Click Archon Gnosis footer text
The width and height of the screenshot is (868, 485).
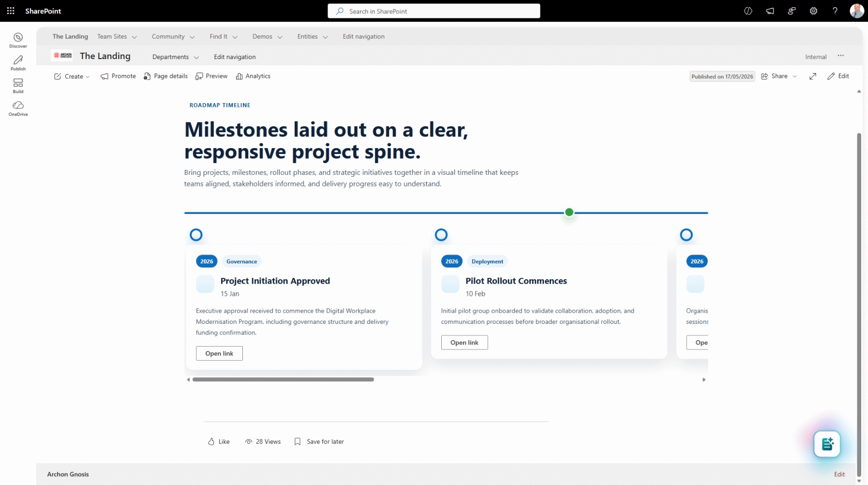(68, 474)
